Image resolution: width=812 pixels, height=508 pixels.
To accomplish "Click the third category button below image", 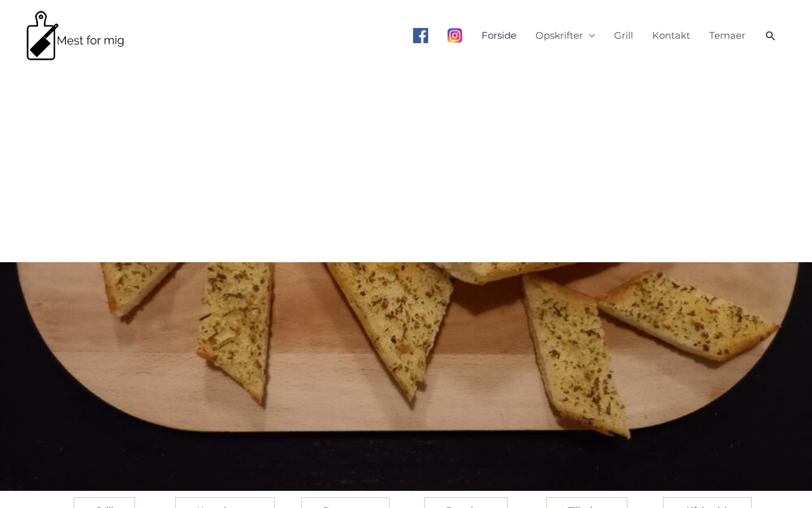I will coord(345,503).
